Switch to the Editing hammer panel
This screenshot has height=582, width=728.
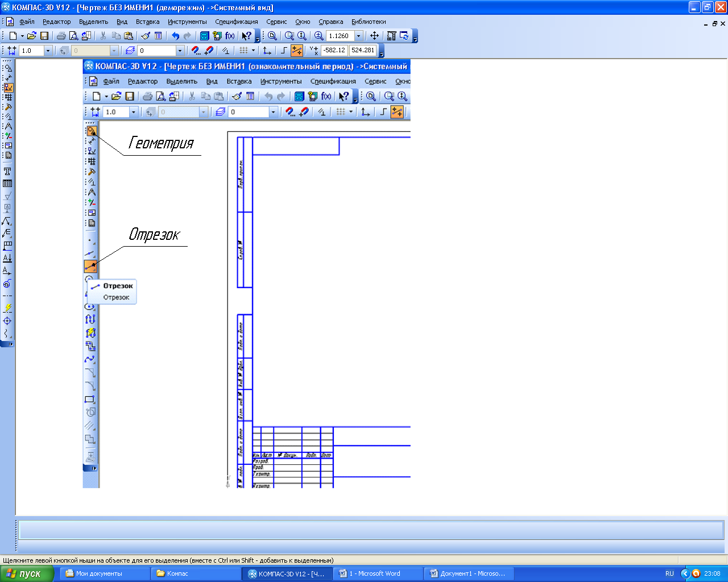click(x=8, y=107)
